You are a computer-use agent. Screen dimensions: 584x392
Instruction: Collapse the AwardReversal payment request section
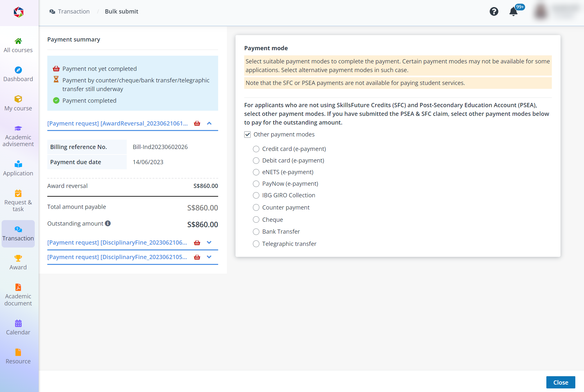click(209, 124)
